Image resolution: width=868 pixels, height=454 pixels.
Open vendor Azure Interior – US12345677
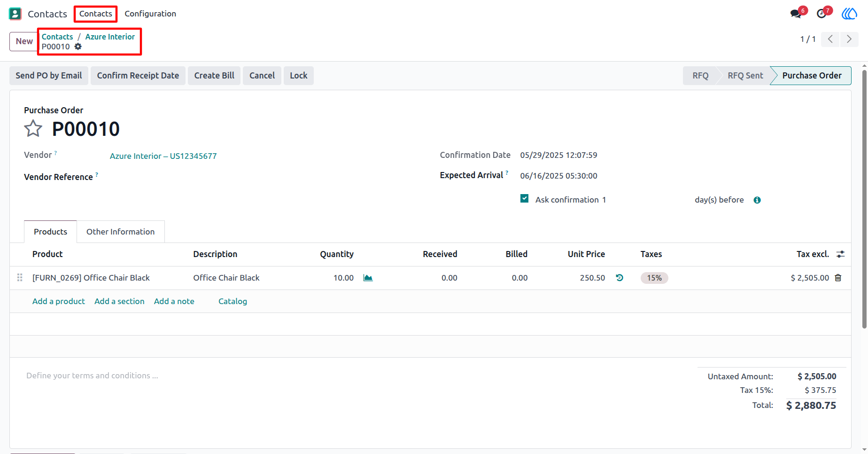(163, 156)
